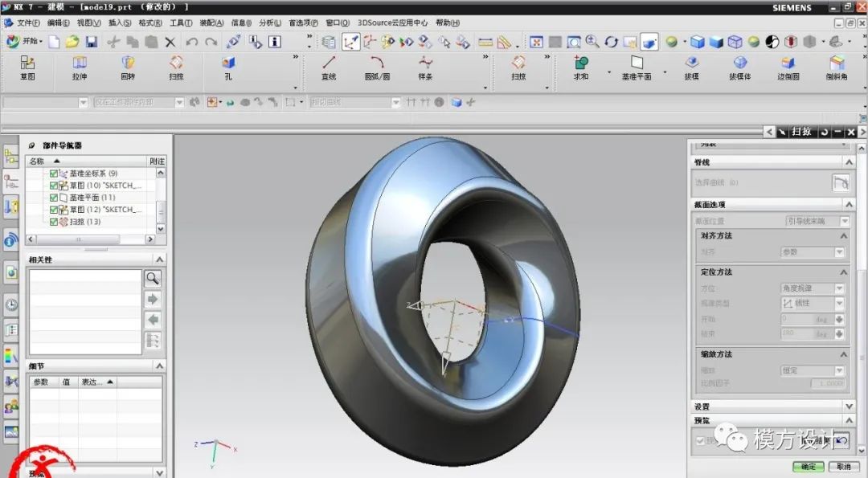This screenshot has height=478, width=868.
Task: Choose the Chamfer (倒斜角) tool
Action: (837, 68)
